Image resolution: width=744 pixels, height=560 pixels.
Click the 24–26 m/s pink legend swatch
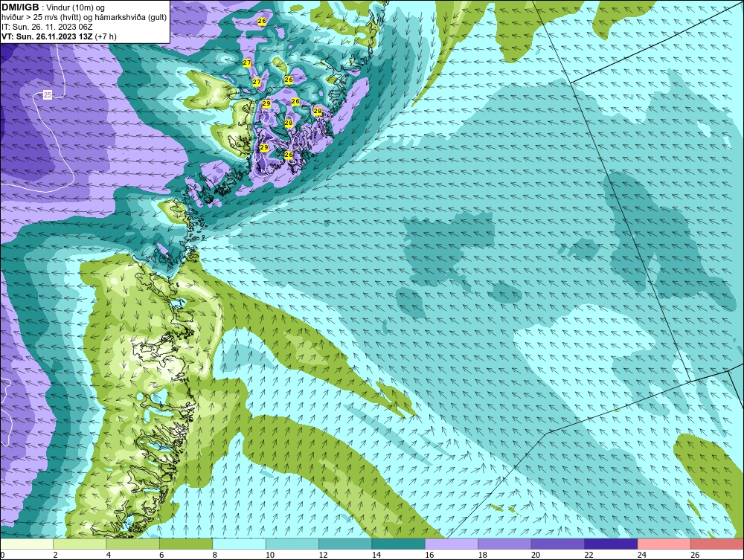(664, 544)
